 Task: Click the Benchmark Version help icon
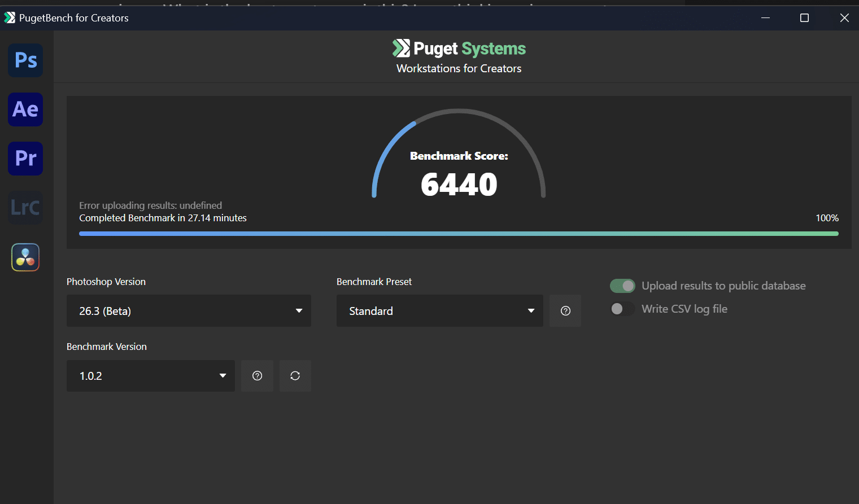257,376
